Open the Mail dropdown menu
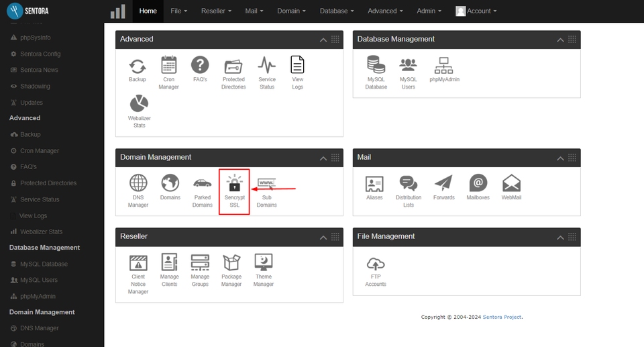This screenshot has height=347, width=644. 254,11
